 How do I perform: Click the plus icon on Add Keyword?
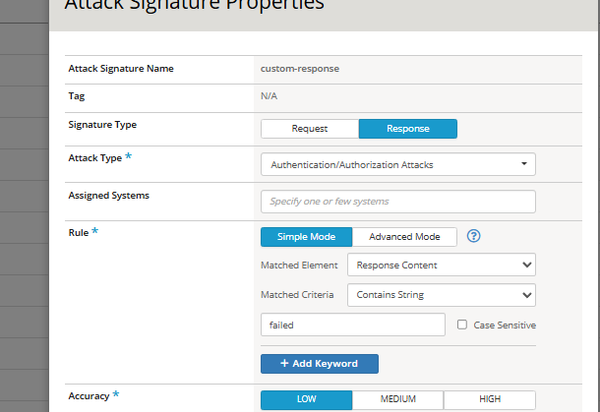pyautogui.click(x=285, y=363)
